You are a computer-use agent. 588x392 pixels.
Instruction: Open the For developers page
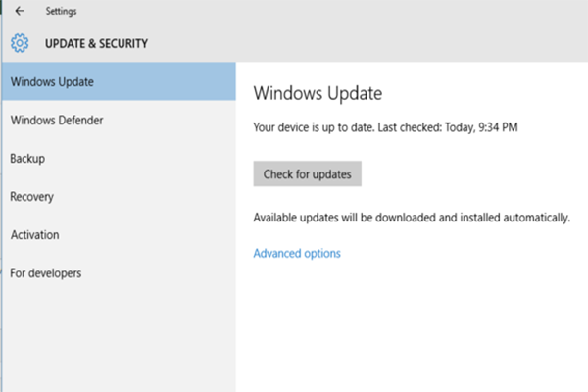tap(46, 273)
